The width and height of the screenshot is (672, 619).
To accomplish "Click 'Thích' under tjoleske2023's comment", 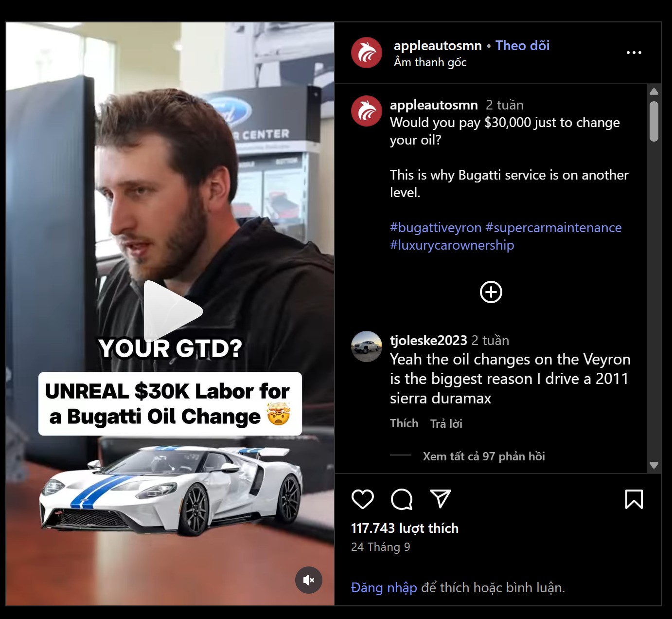I will tap(404, 423).
